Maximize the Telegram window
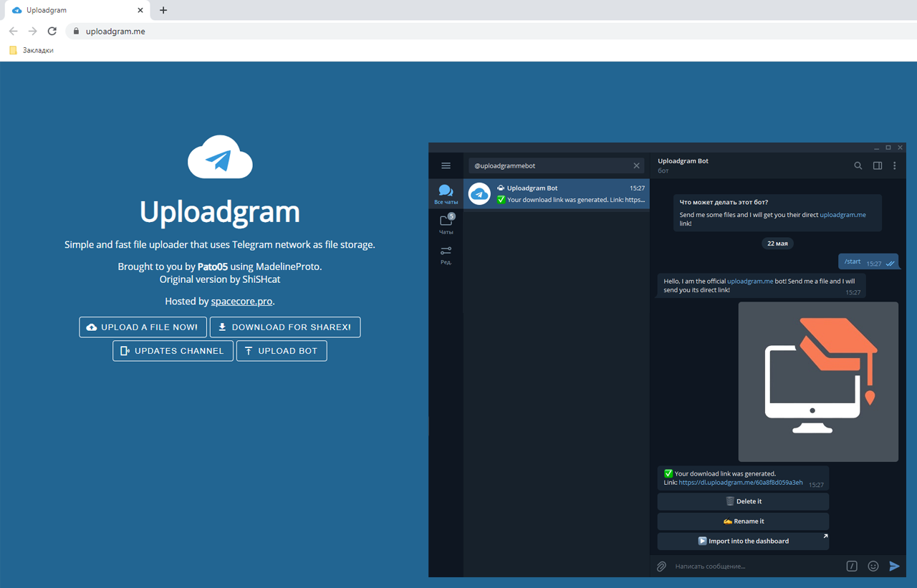Screen dimensions: 917x588 888,148
